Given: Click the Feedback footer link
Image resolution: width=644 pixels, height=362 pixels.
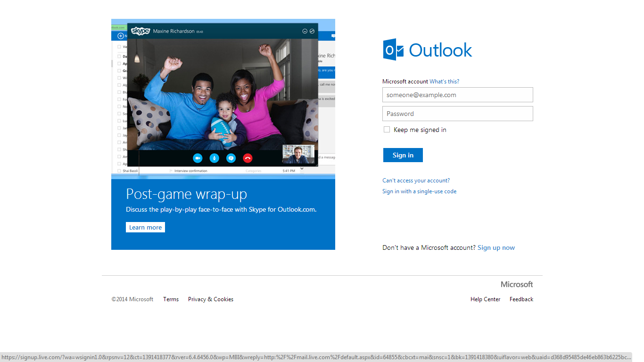Looking at the screenshot, I should 521,299.
